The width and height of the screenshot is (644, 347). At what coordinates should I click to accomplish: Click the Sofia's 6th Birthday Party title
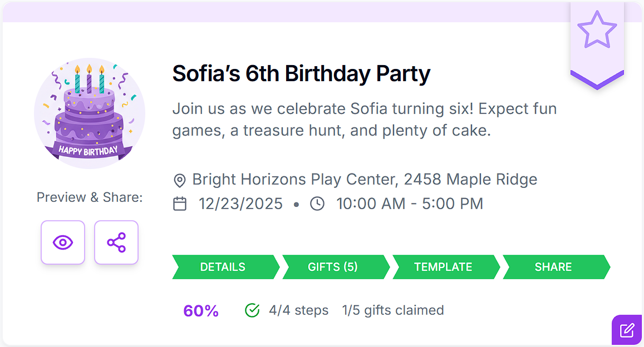(x=301, y=74)
